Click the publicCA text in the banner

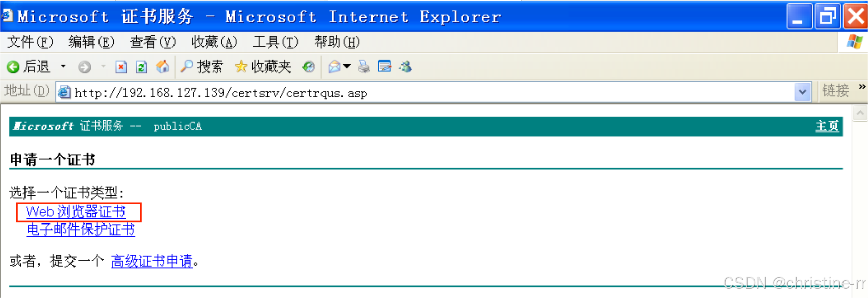point(178,126)
